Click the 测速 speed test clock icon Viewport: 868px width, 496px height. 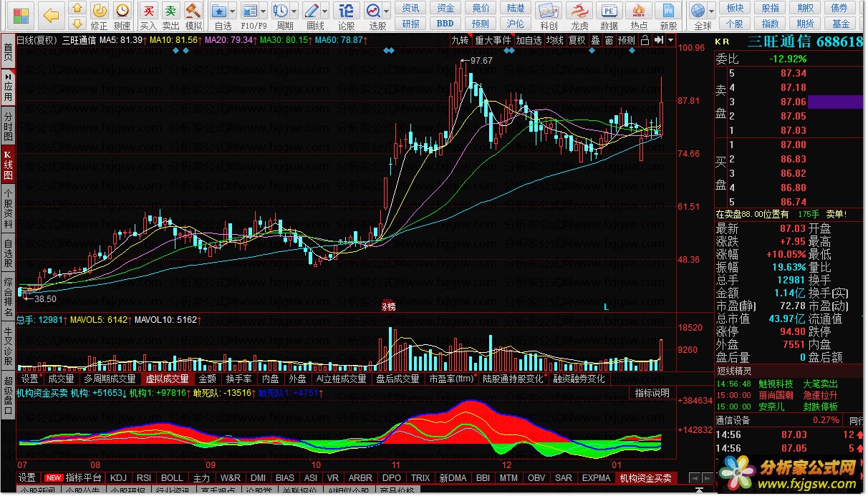[x=122, y=10]
